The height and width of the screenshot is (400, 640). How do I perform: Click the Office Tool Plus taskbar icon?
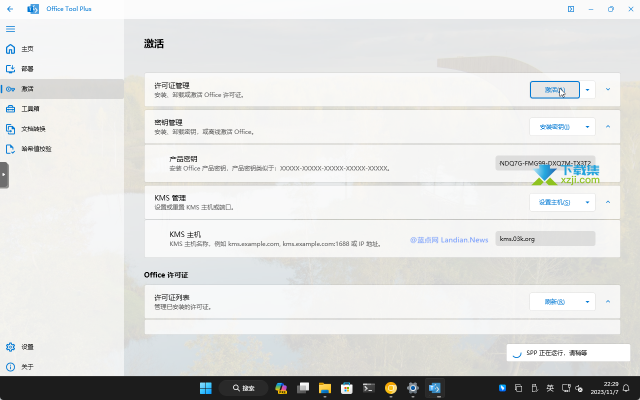point(435,388)
